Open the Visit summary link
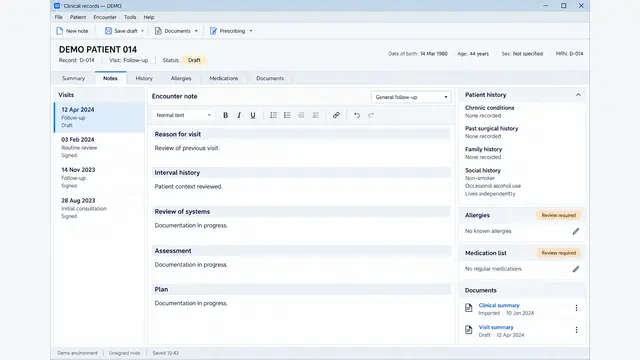 coord(496,327)
